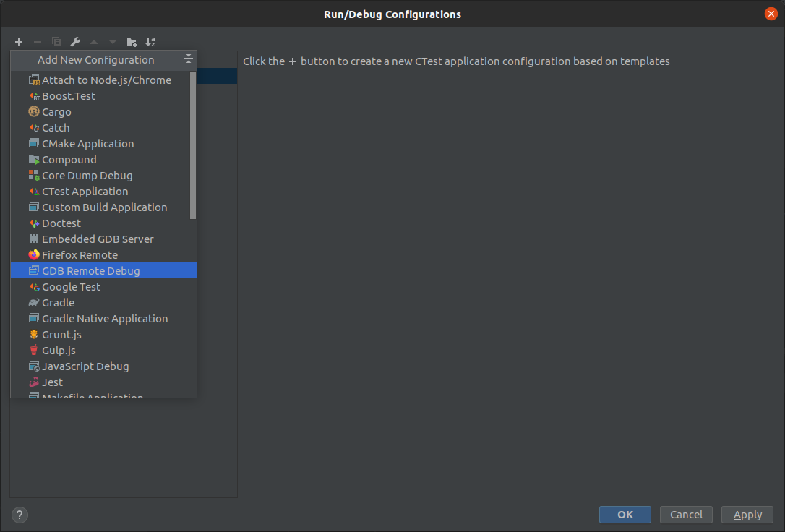Select the Jest entry
The image size is (785, 532).
pos(103,382)
